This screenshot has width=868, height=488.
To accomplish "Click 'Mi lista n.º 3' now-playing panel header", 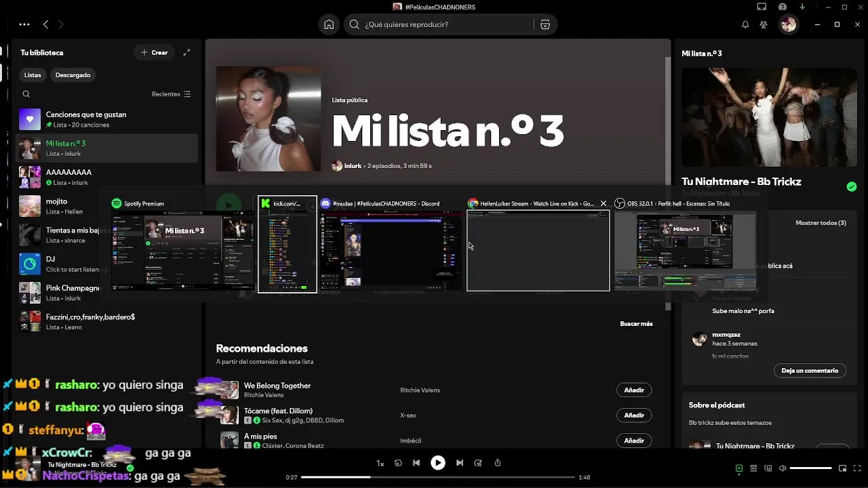I will click(x=702, y=54).
